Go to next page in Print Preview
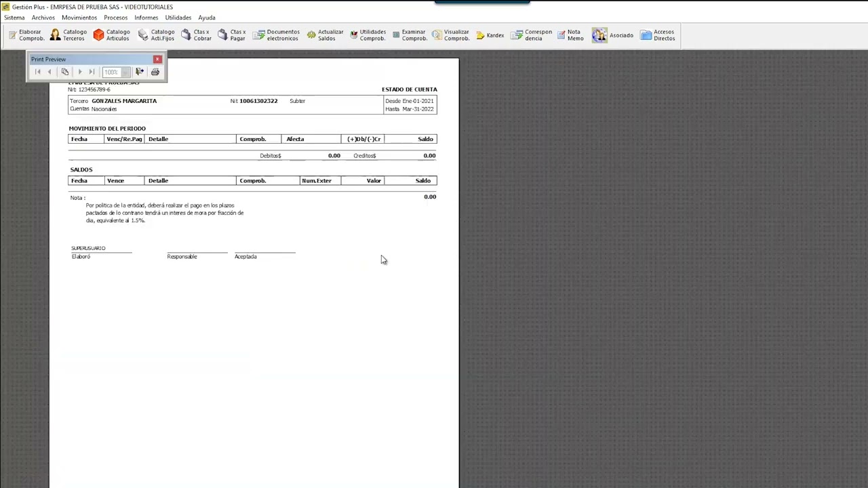 tap(80, 72)
